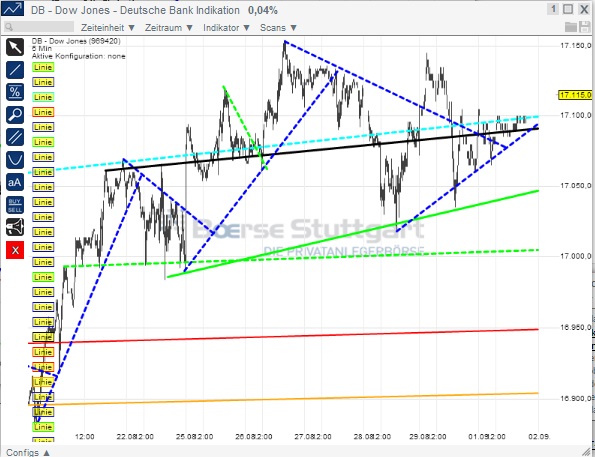Expand the Configs panel at bottom
595x457 pixels.
(x=28, y=452)
